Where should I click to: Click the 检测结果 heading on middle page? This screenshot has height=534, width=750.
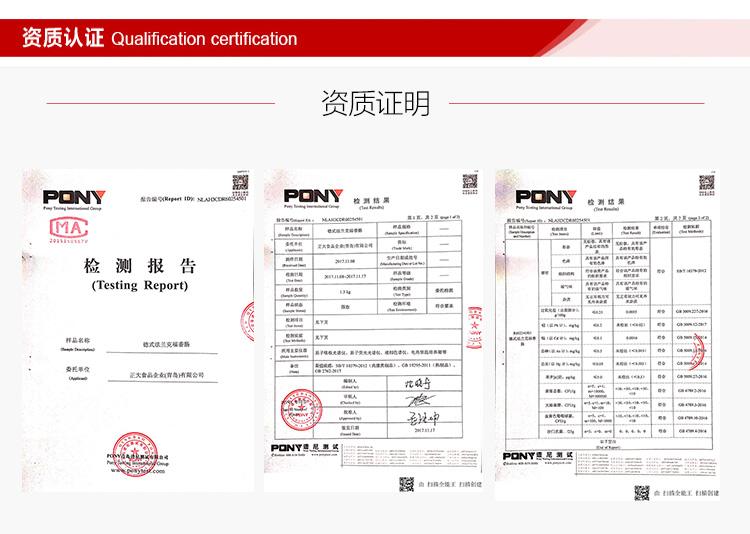[x=371, y=200]
